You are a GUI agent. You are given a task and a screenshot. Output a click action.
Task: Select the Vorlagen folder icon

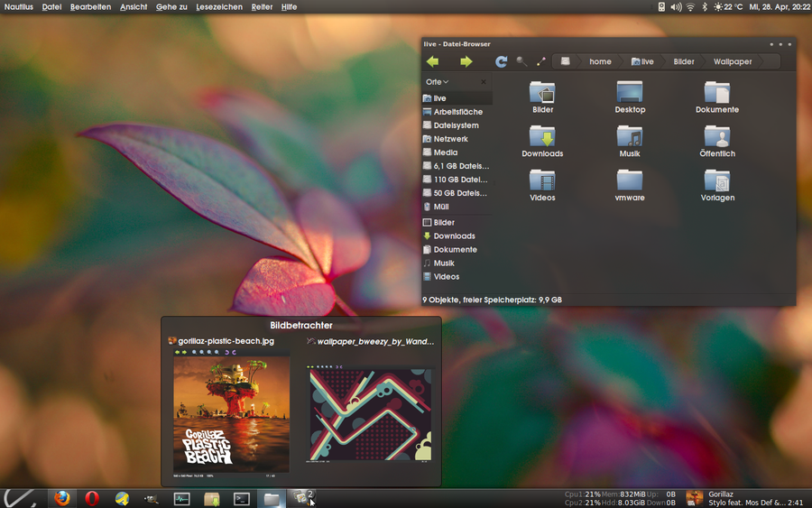(x=717, y=180)
